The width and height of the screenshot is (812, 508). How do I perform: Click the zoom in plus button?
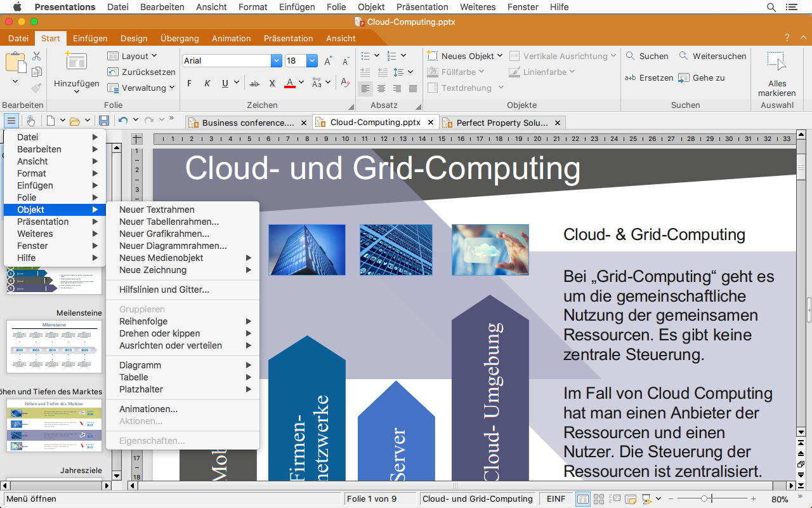[752, 499]
